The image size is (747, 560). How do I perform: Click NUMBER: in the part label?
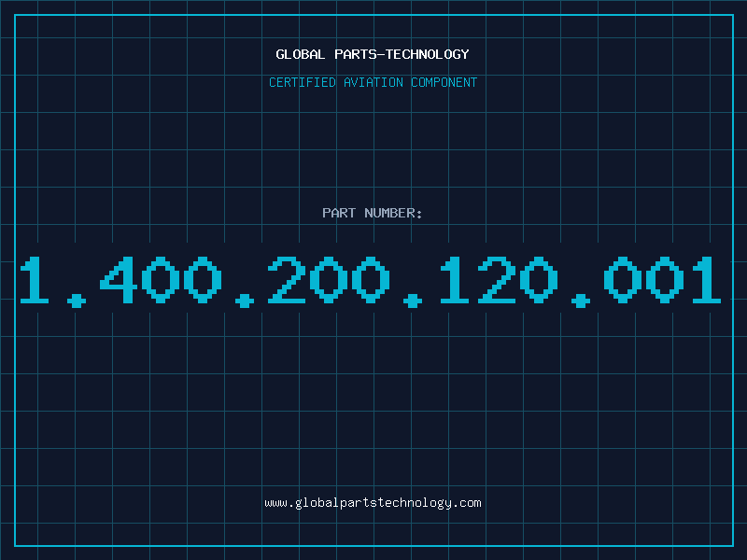pyautogui.click(x=393, y=213)
